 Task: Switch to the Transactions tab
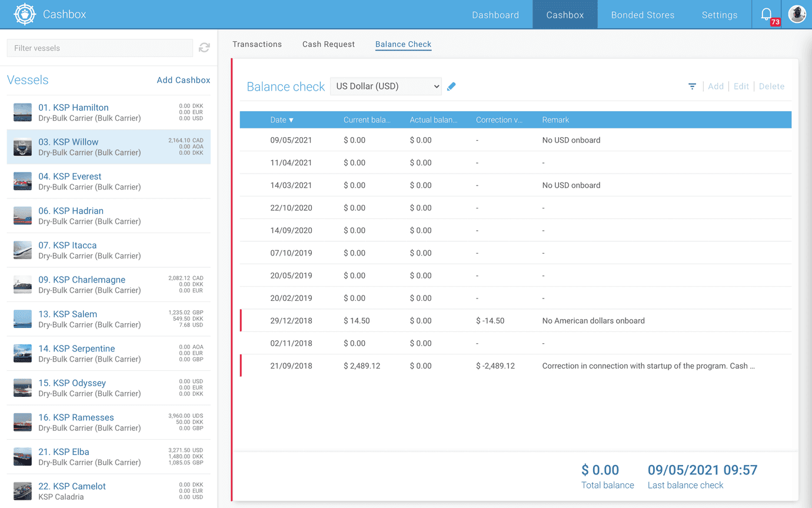tap(257, 44)
